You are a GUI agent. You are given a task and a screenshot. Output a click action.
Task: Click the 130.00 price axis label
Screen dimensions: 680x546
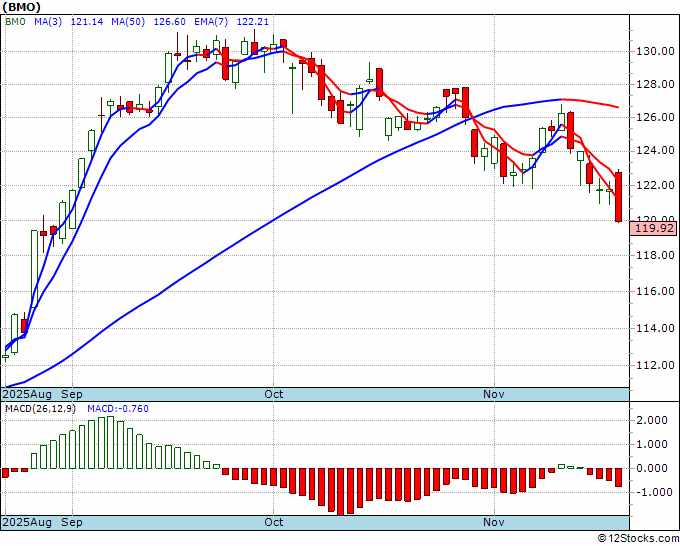(655, 52)
